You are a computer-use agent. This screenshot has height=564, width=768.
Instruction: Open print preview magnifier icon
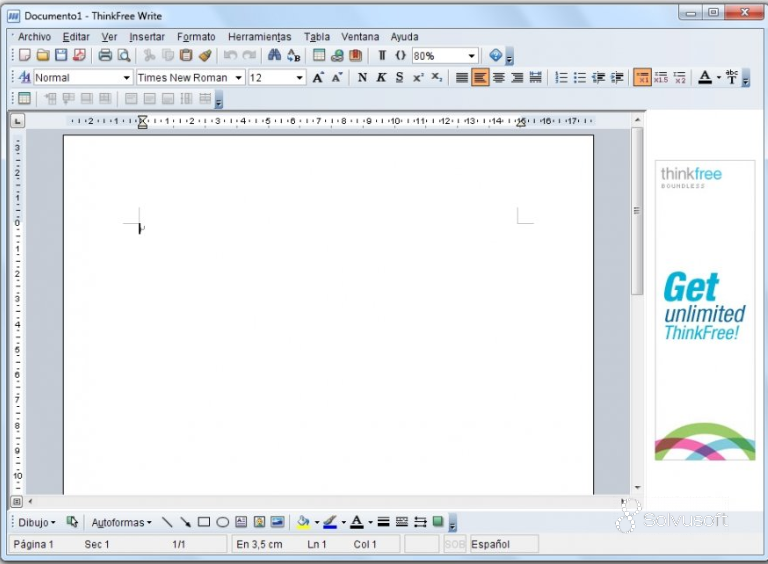coord(124,55)
